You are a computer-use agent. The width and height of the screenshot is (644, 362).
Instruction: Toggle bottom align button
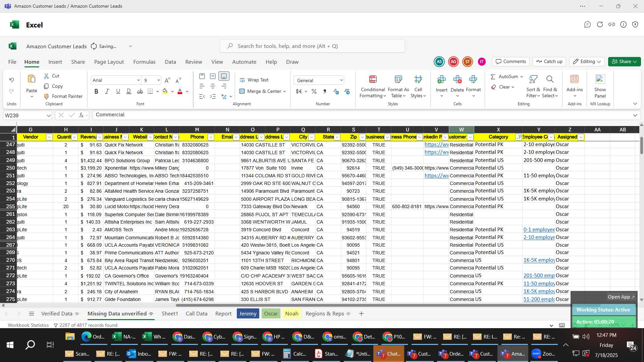point(224,76)
